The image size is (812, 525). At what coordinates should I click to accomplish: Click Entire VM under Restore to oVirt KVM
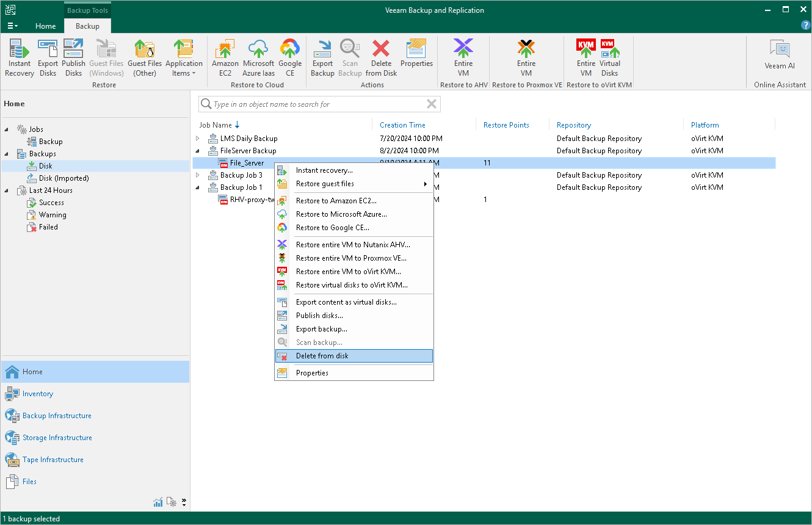click(x=586, y=58)
